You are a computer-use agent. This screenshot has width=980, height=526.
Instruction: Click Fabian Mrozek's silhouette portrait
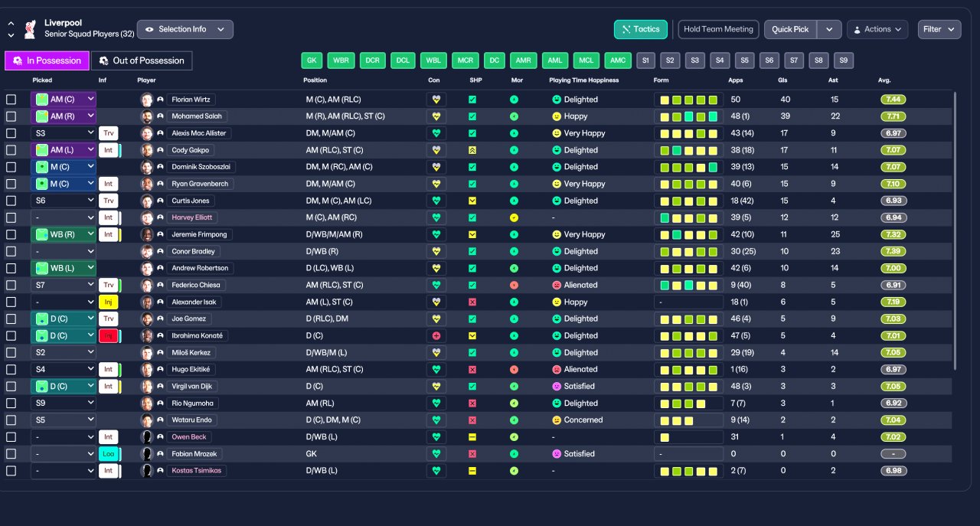click(x=147, y=453)
